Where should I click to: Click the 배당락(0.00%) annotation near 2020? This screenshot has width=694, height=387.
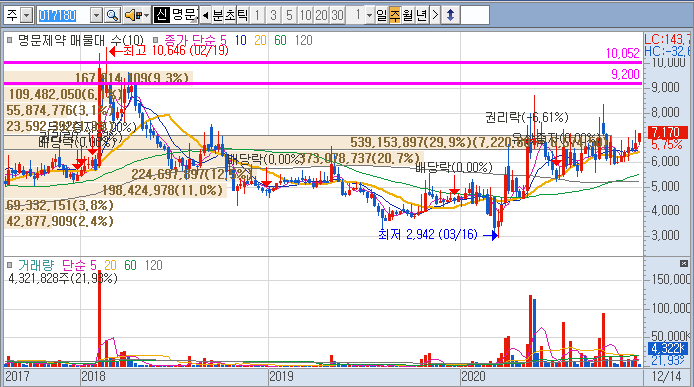click(454, 167)
